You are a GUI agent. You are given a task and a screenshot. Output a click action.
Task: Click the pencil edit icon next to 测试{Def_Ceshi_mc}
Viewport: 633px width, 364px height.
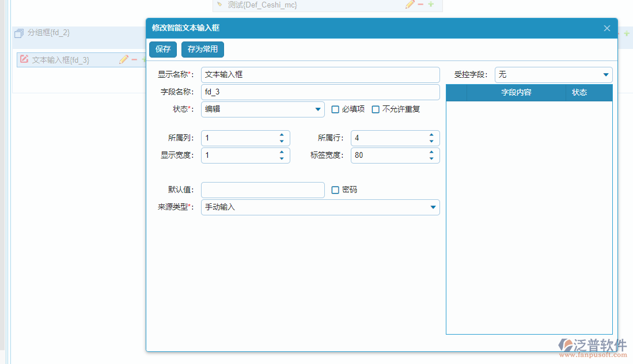coord(410,5)
